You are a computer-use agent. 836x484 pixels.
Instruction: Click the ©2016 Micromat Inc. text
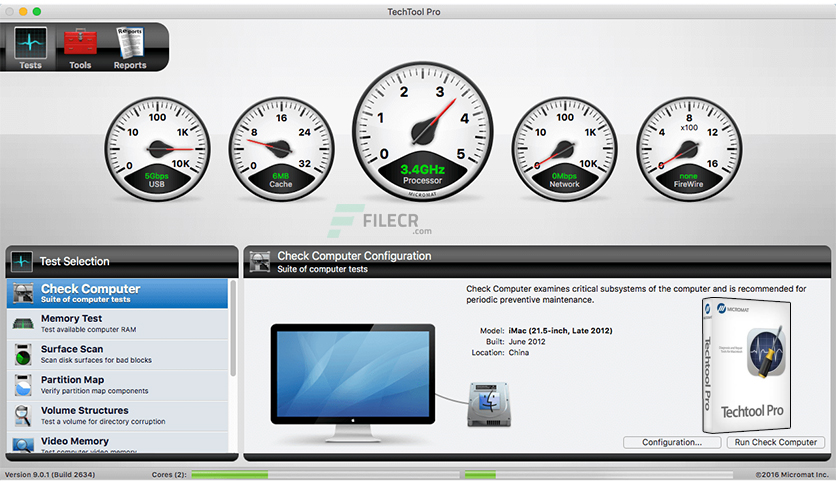[792, 474]
